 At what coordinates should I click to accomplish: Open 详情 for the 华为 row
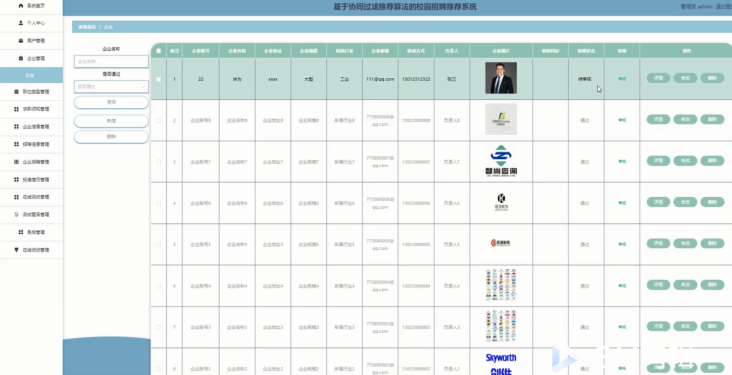(658, 78)
